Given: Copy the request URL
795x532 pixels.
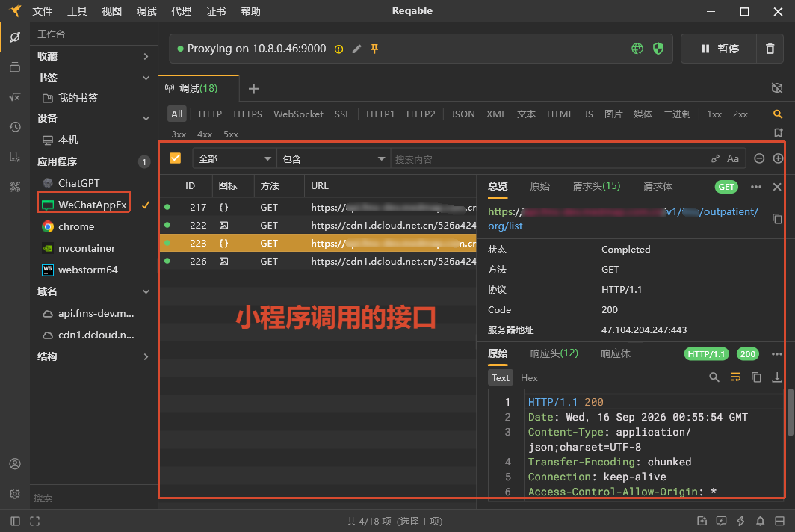Looking at the screenshot, I should (x=777, y=219).
